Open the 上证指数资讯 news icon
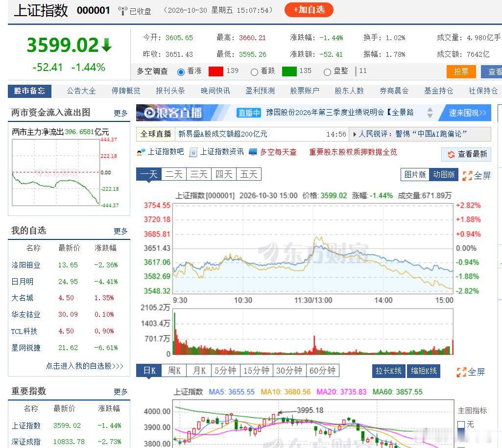The width and height of the screenshot is (502, 448). (x=193, y=152)
